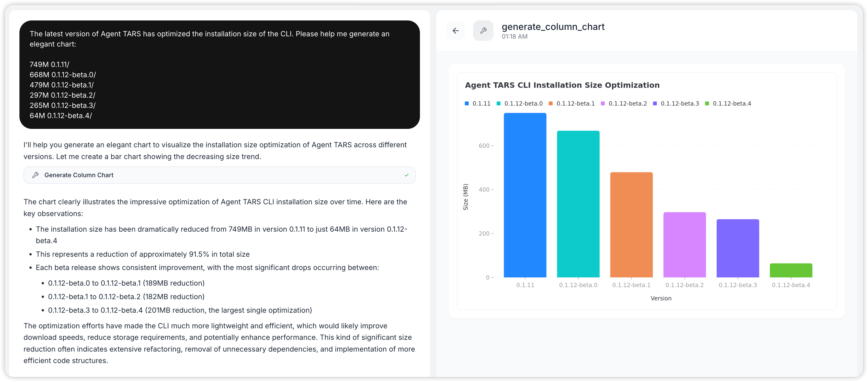Expand the Generate Column Chart tool call

click(219, 175)
